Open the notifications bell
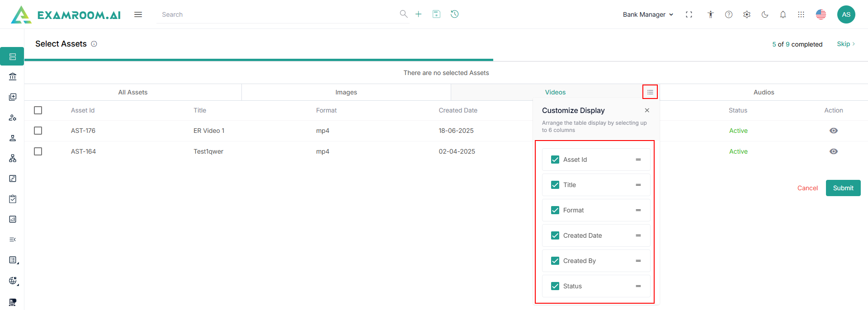Screen dimensions: 868x310 [x=783, y=14]
